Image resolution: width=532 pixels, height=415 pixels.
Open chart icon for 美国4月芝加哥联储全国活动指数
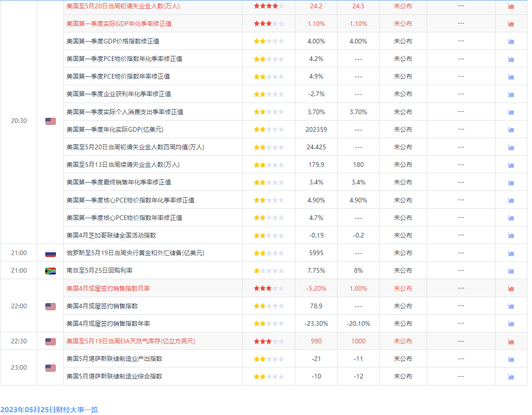[511, 236]
